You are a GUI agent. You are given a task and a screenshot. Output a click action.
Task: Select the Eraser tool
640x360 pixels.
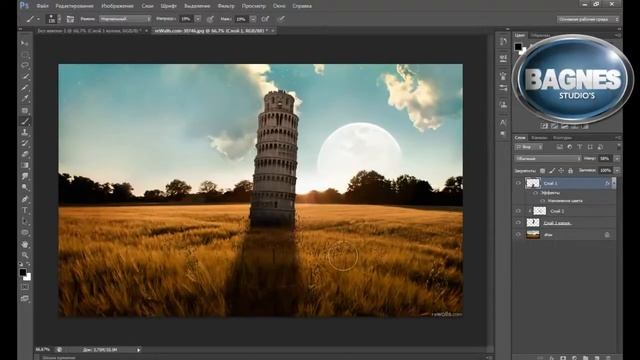click(x=25, y=154)
